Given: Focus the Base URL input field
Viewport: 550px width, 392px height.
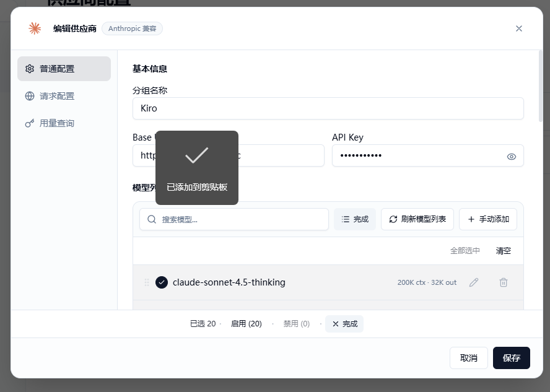Looking at the screenshot, I should pyautogui.click(x=229, y=155).
